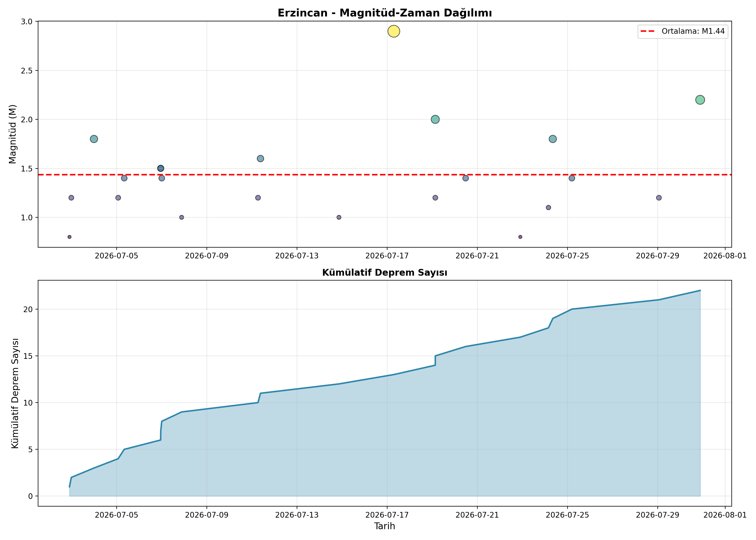The height and width of the screenshot is (540, 756).
Task: Select the M1.0 point near 07-15
Action: (x=339, y=217)
